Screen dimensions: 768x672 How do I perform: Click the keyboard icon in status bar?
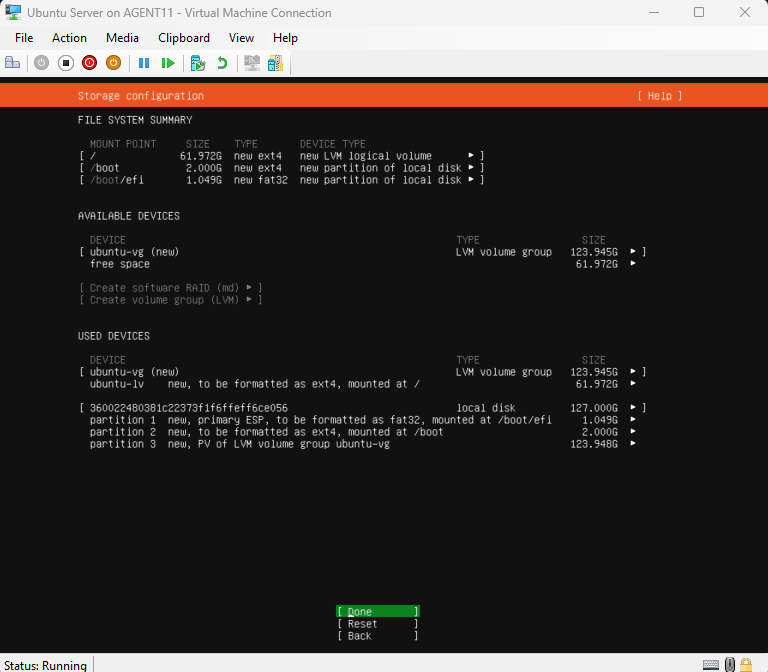click(710, 664)
